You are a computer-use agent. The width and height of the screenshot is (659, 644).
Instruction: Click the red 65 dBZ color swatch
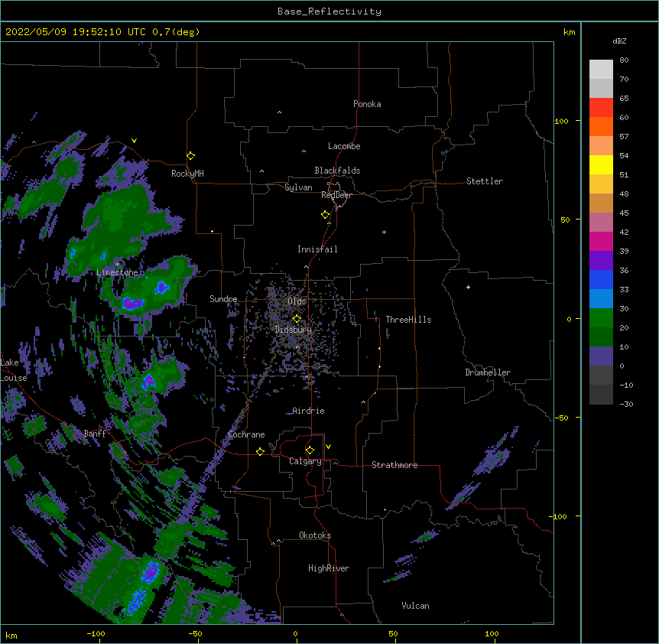click(x=601, y=107)
